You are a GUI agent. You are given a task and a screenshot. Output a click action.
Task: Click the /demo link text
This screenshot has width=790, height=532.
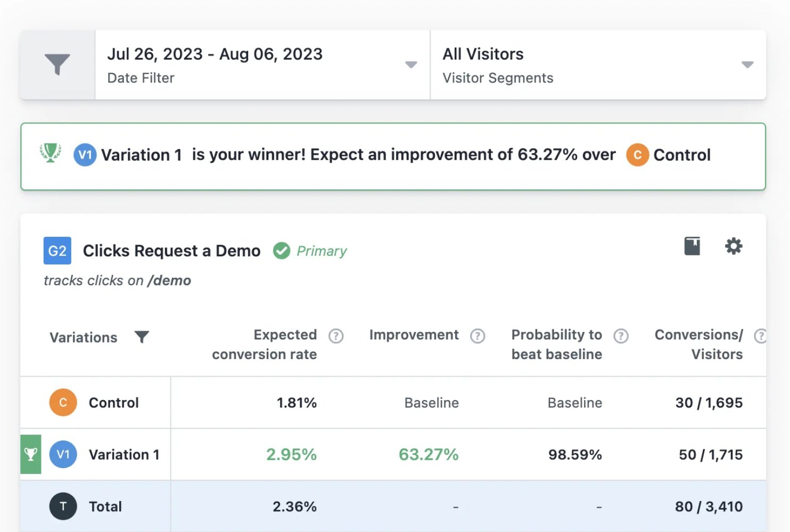click(169, 280)
